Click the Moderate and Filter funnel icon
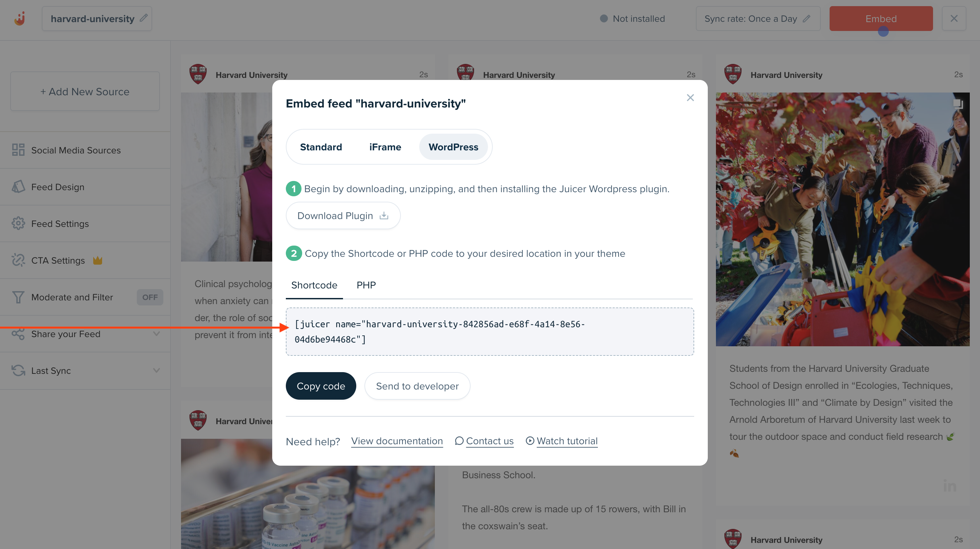This screenshot has height=549, width=980. (18, 297)
